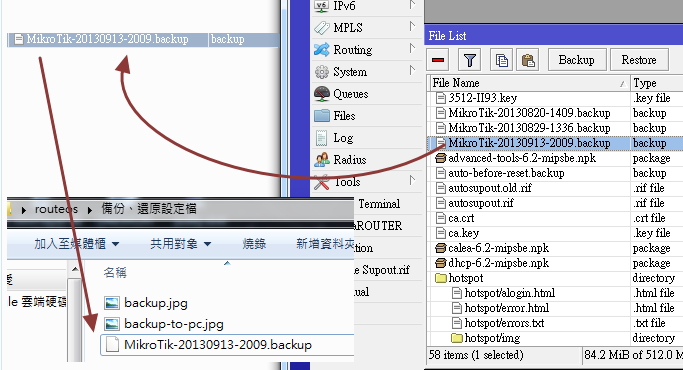Screen dimensions: 683x370
Task: Open the 共用對象 dropdown
Action: click(181, 244)
